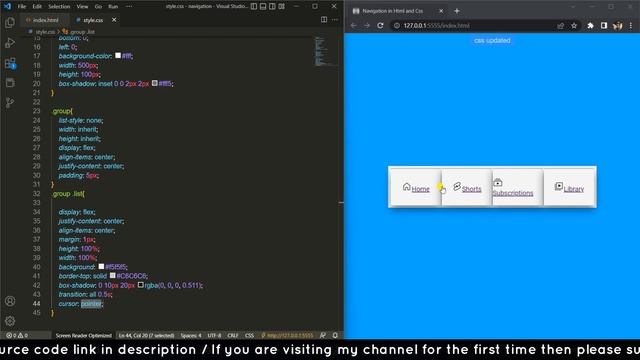
Task: Open Source Control view
Action: coord(10,102)
